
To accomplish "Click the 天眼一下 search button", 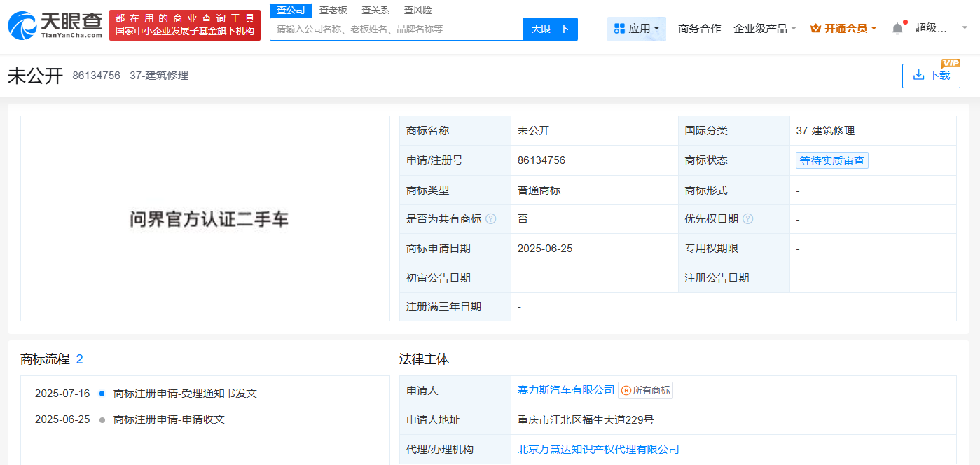I will pos(550,29).
